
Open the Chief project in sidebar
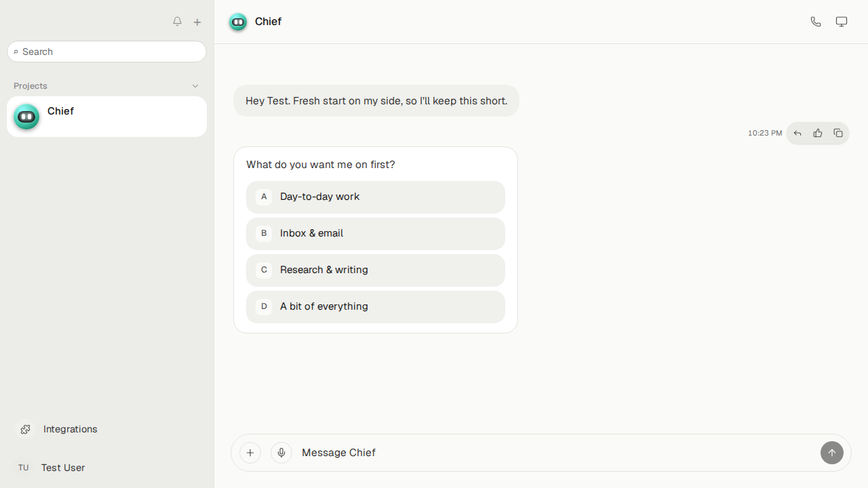pyautogui.click(x=106, y=117)
